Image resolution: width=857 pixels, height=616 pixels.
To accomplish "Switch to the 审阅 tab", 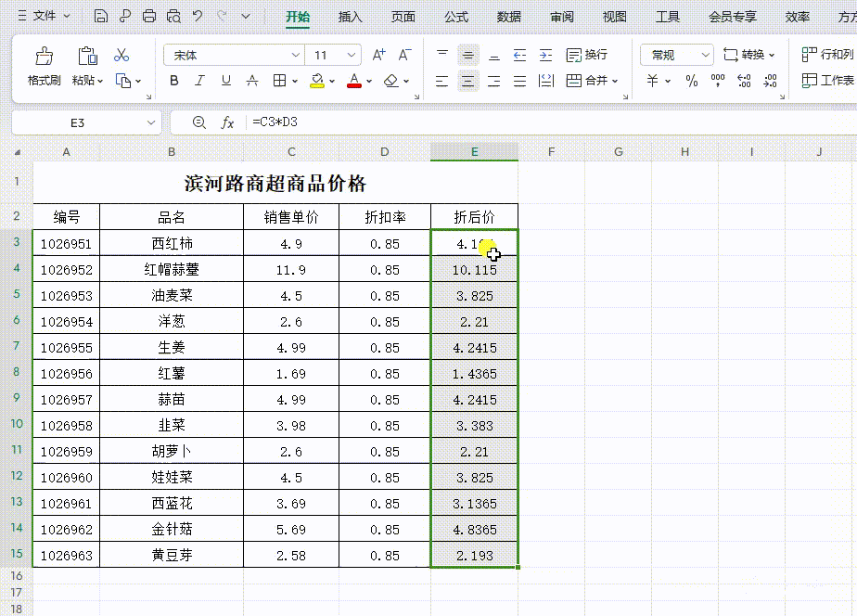I will coord(562,17).
